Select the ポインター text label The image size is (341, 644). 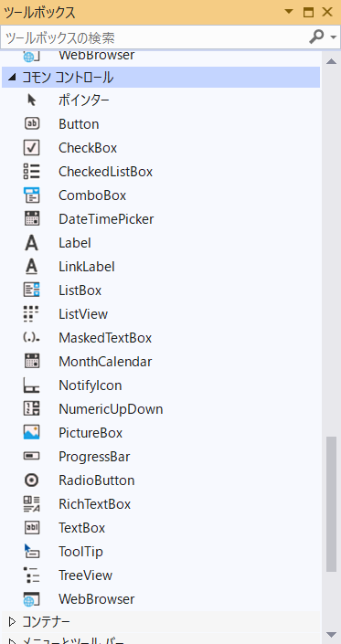[84, 100]
